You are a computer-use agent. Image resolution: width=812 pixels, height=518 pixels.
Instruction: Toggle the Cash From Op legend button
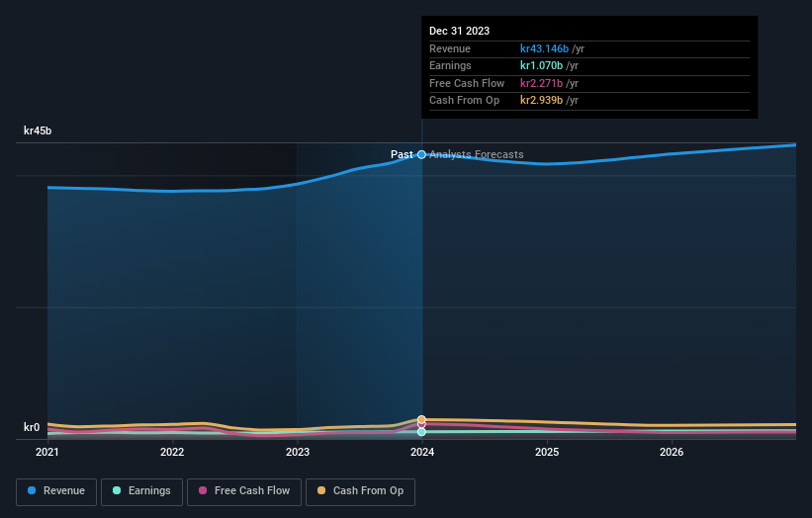click(360, 491)
